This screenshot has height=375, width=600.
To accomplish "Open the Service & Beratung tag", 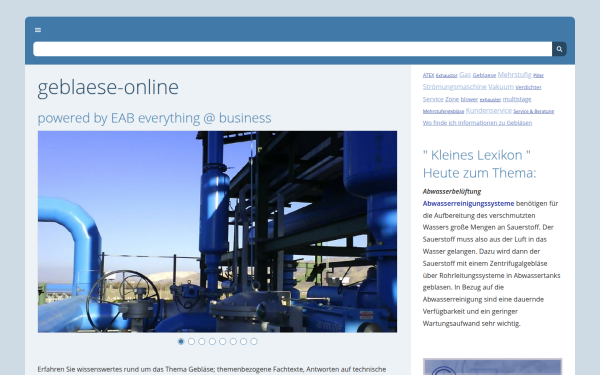I will pos(533,111).
